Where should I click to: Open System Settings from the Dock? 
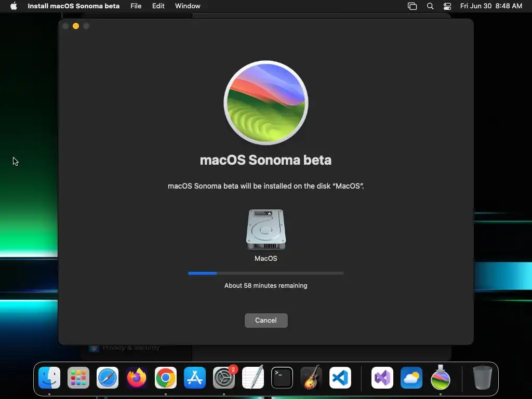[x=224, y=378]
